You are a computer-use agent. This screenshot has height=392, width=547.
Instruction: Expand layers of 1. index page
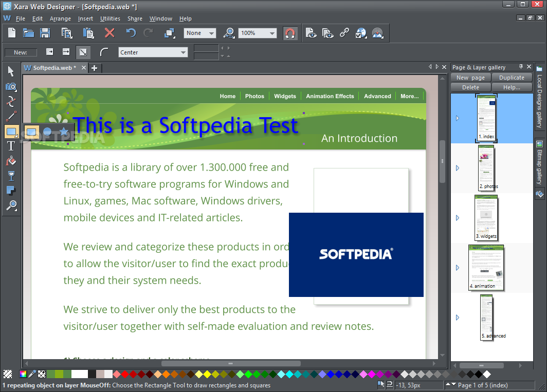[x=458, y=118]
